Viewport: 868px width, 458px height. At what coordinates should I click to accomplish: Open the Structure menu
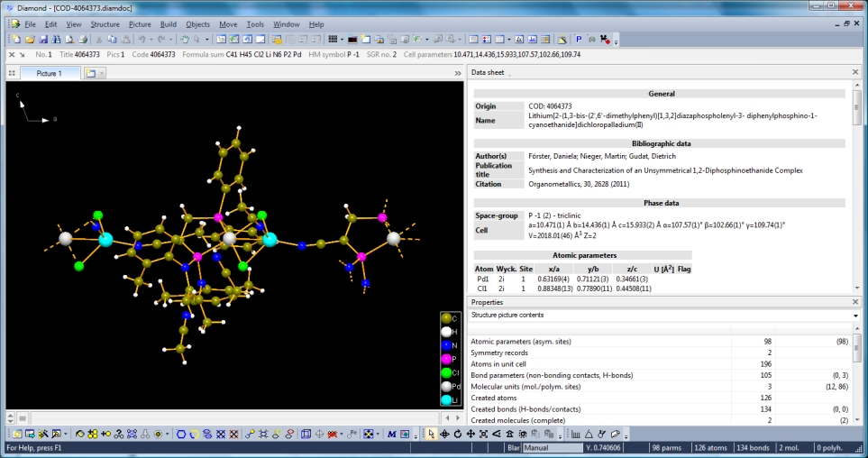(105, 24)
